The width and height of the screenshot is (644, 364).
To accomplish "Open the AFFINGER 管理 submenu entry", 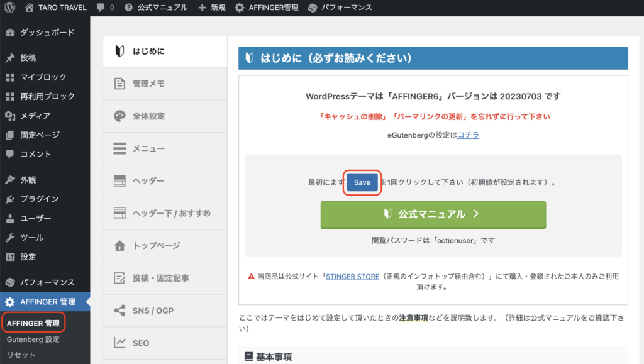I will [33, 323].
